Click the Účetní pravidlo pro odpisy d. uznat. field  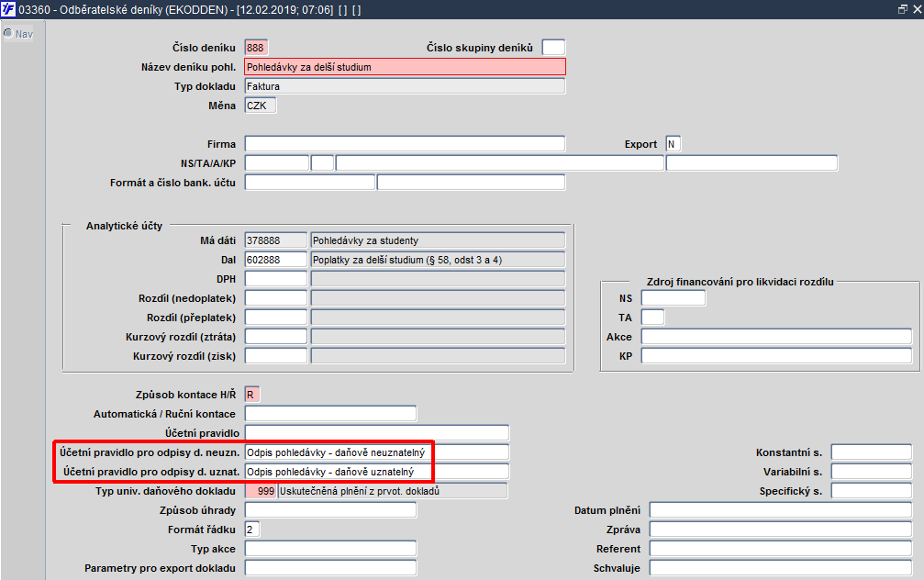point(376,472)
